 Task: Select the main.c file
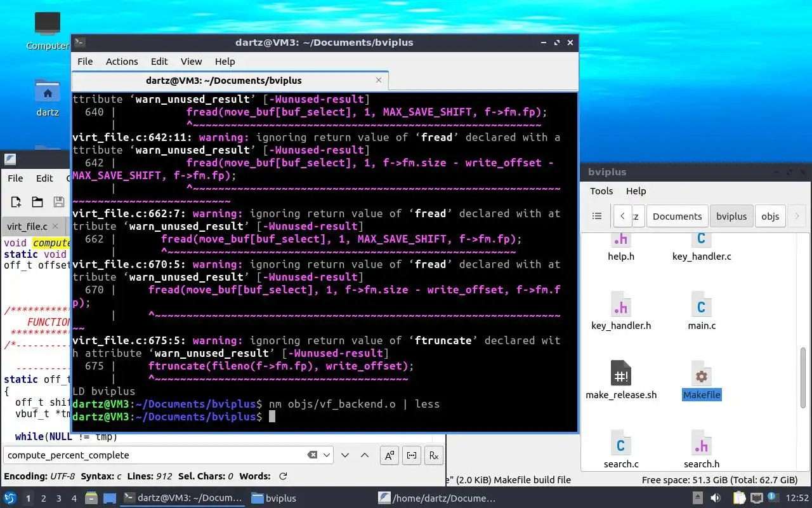coord(702,311)
